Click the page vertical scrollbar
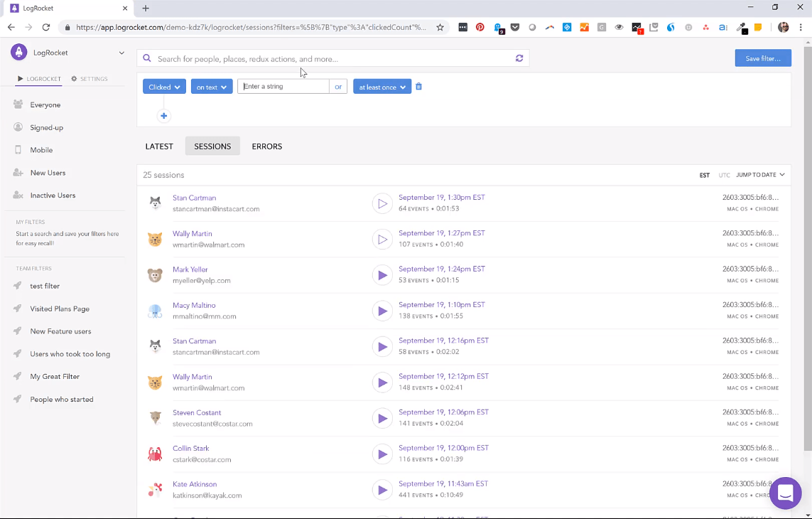This screenshot has width=812, height=519. 807,249
